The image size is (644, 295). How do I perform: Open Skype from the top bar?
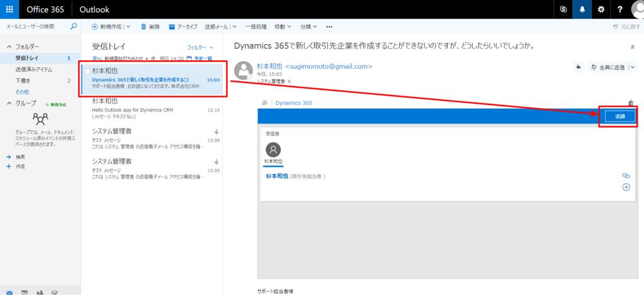click(x=563, y=9)
